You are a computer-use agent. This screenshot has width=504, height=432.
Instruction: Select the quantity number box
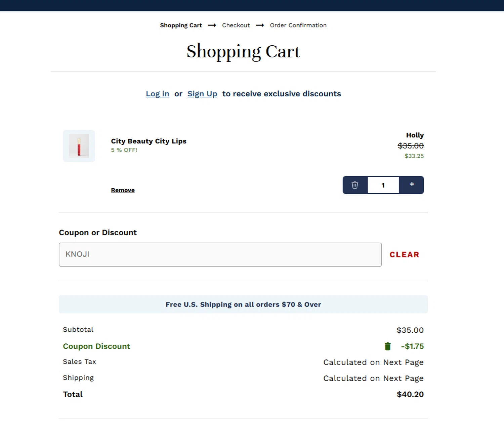383,185
